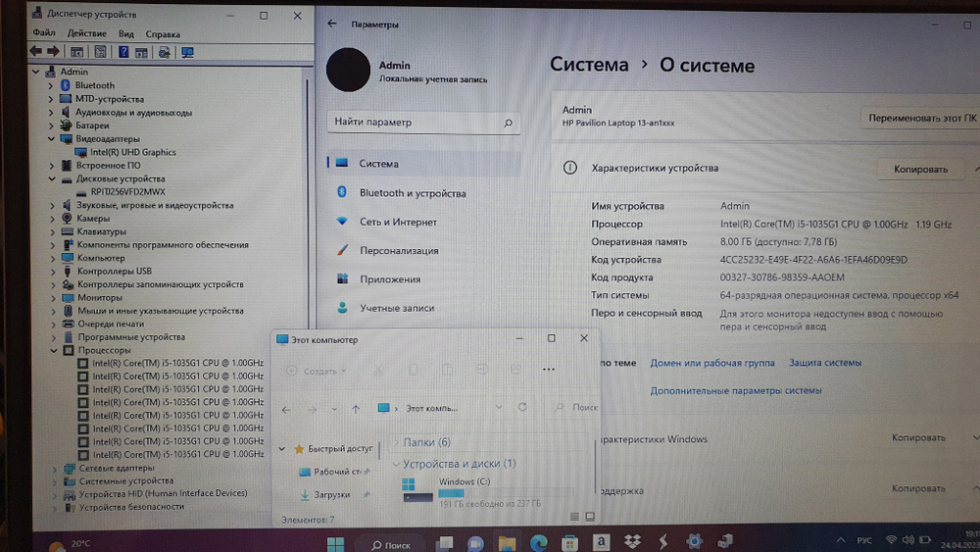Collapse Видеоадаптеры node
This screenshot has height=552, width=980.
coord(51,139)
